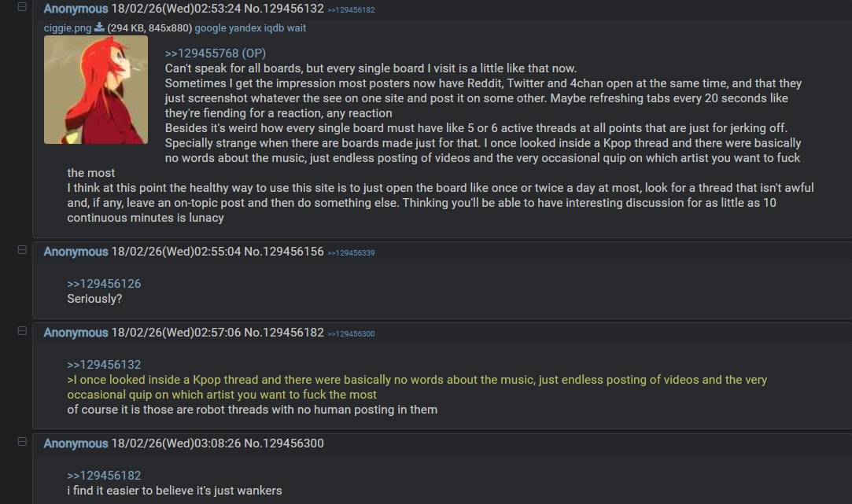This screenshot has width=852, height=504.
Task: Collapse post No.129456156 using the minus toggle
Action: tap(22, 250)
